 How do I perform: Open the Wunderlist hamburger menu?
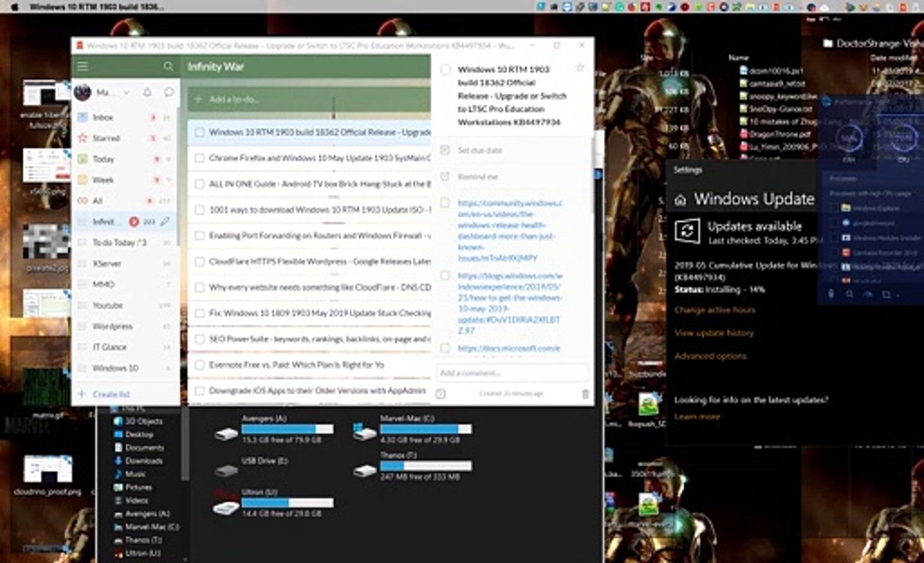(82, 66)
